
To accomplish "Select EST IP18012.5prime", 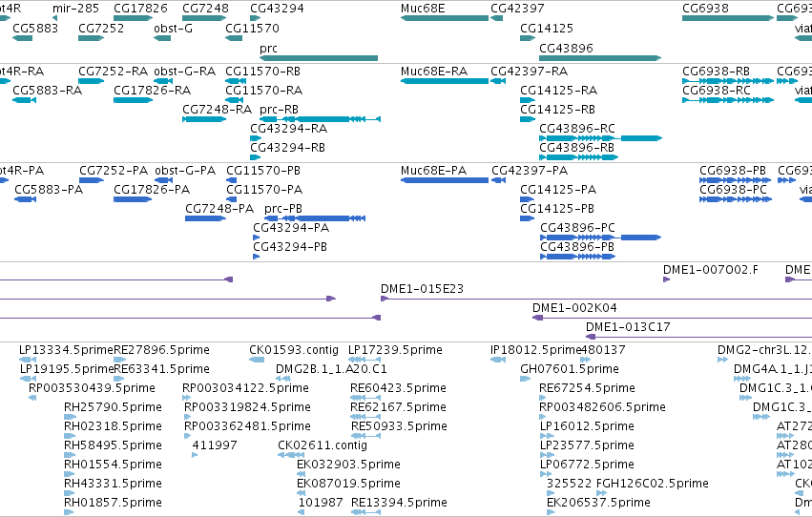I will click(498, 360).
